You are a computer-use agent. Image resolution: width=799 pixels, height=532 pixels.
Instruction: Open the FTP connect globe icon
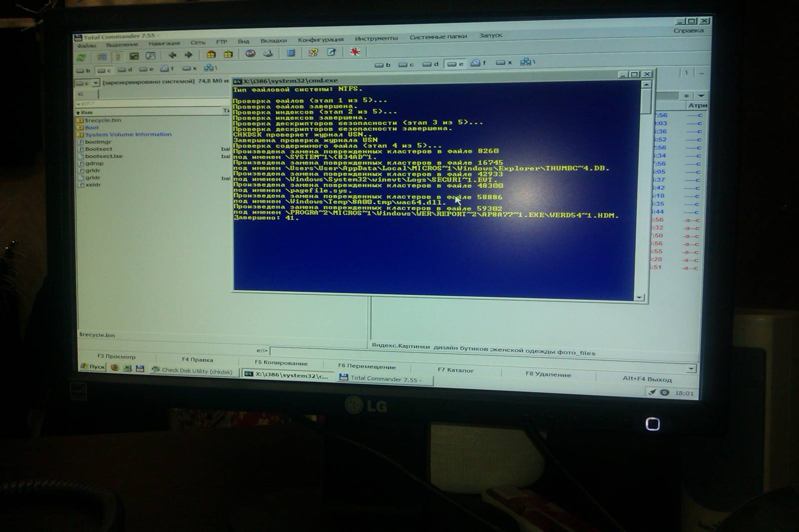(251, 53)
